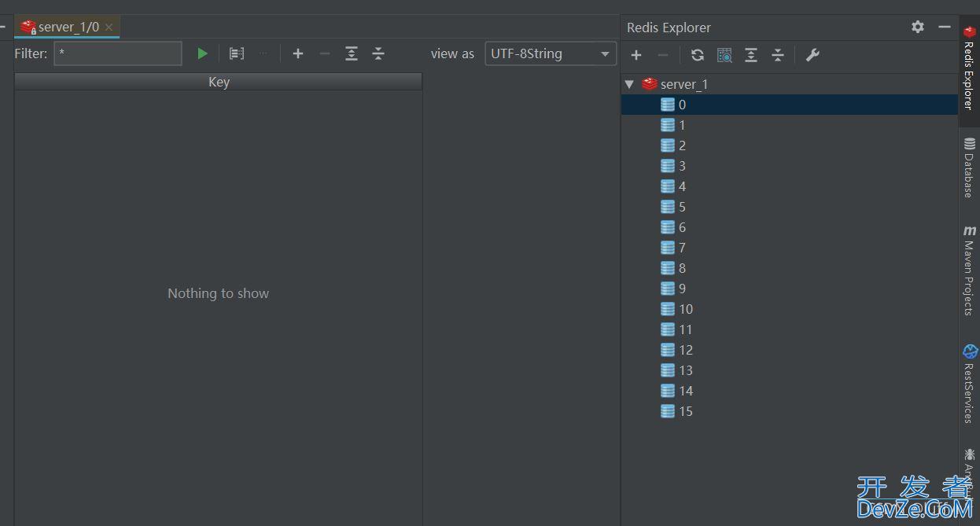The image size is (980, 526).
Task: Collapse all keys in editor toolbar
Action: point(378,53)
